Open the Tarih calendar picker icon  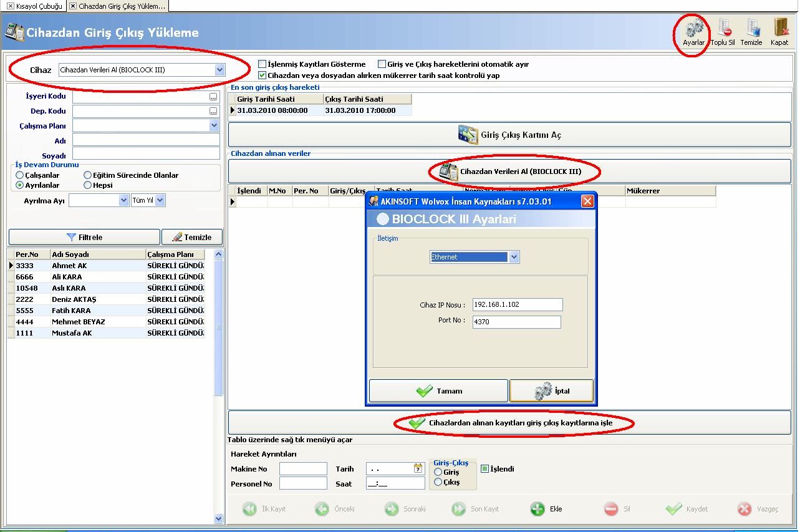point(418,468)
